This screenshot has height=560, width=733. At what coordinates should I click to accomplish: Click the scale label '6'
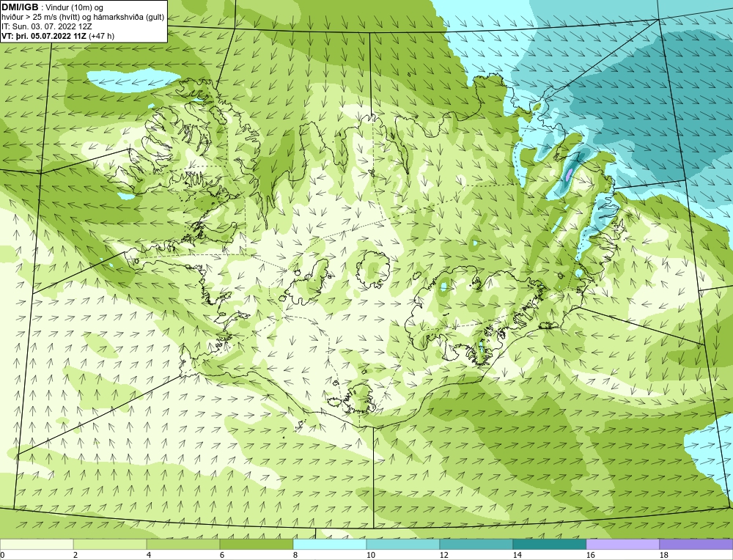click(x=223, y=555)
